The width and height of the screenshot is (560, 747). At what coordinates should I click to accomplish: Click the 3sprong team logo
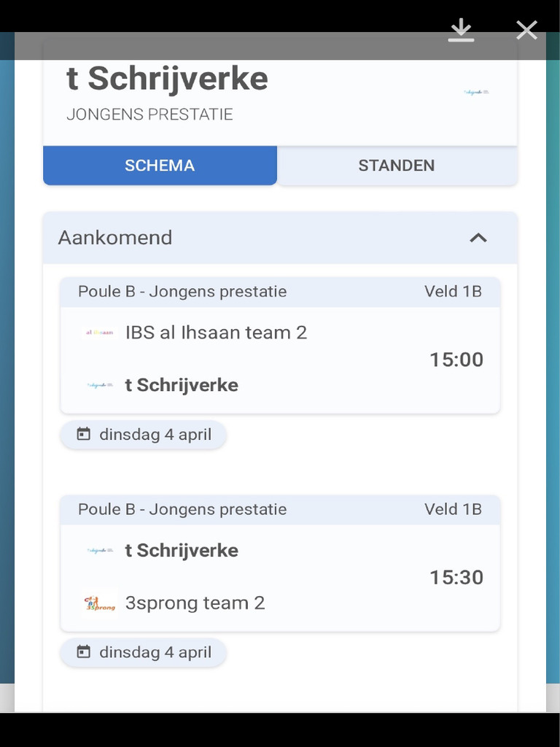(100, 603)
